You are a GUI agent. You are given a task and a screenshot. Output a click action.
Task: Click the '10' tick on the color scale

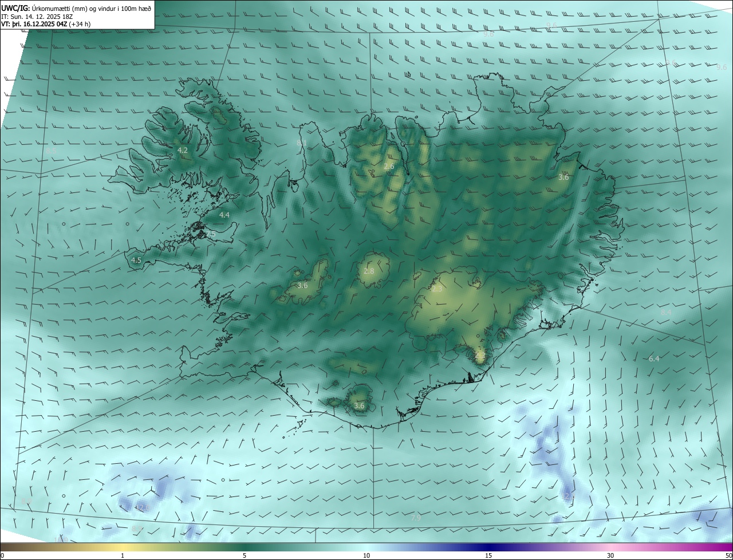point(366,555)
